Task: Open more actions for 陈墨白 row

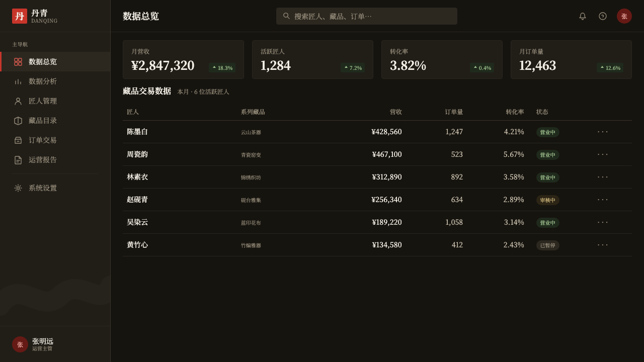Action: (x=603, y=132)
